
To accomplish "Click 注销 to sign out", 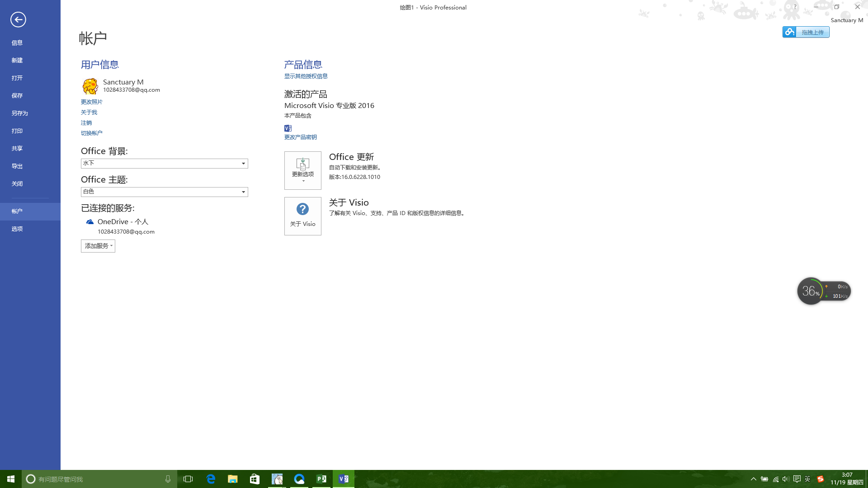I will (x=86, y=123).
